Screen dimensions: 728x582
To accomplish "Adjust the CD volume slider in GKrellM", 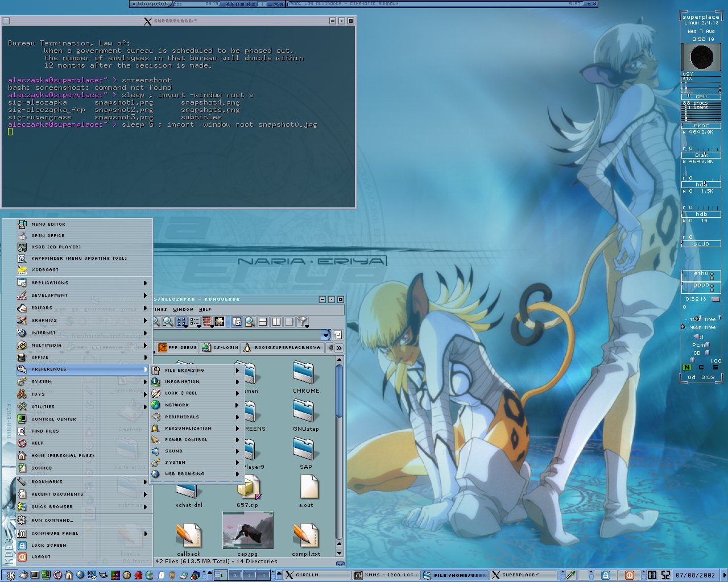I will [707, 353].
